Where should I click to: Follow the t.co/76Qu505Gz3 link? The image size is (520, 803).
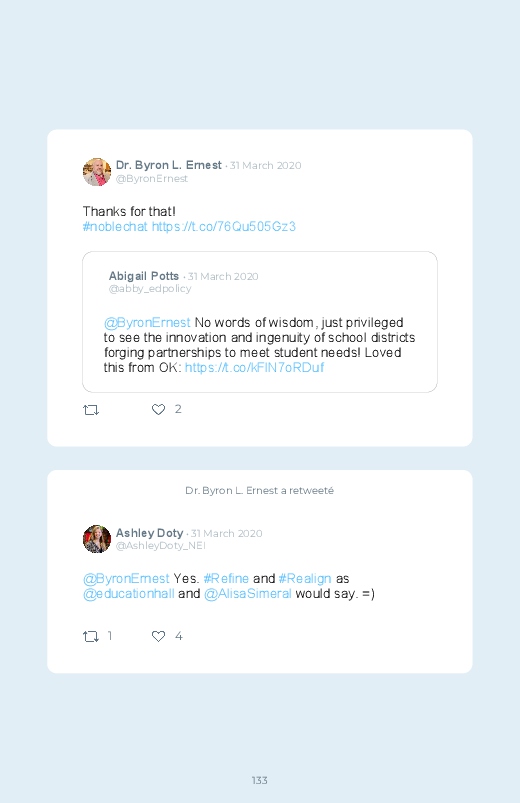pyautogui.click(x=224, y=226)
